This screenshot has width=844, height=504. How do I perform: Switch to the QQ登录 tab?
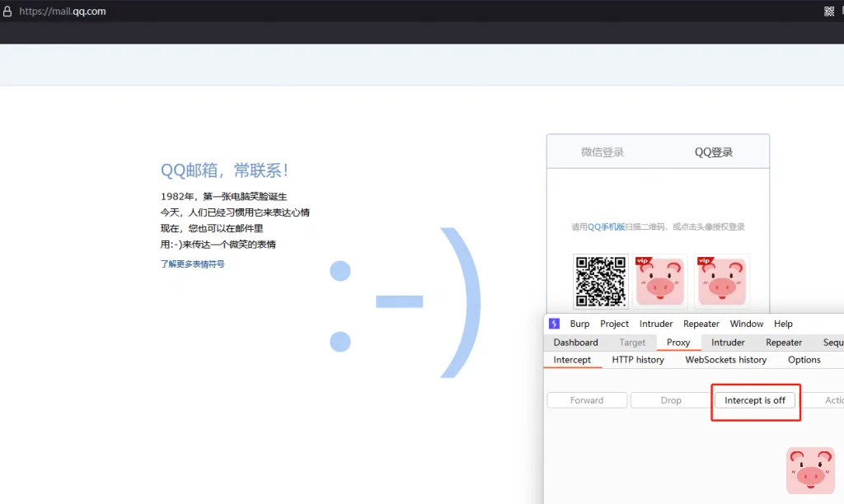[x=714, y=152]
